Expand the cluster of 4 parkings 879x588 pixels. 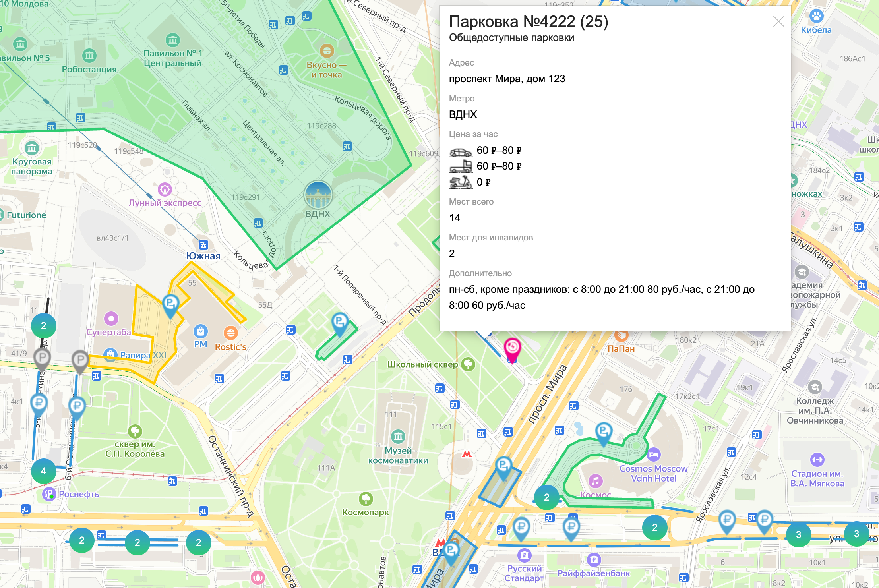click(x=43, y=471)
